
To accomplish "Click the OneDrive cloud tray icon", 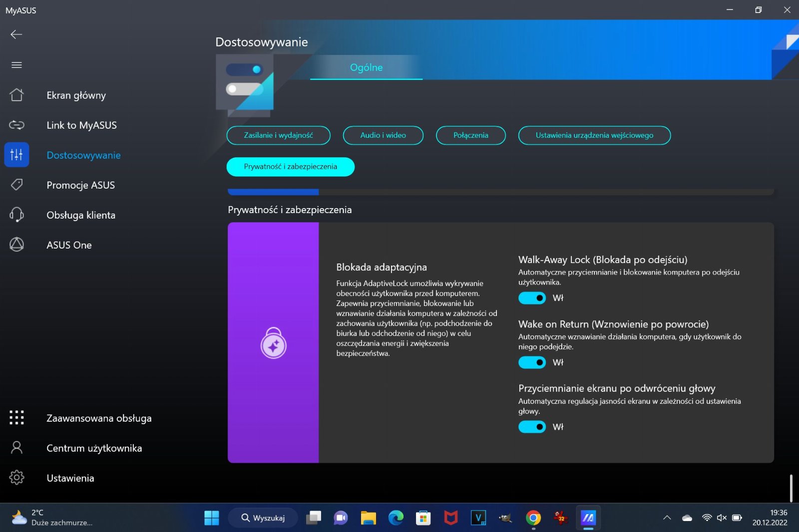I will tap(687, 518).
